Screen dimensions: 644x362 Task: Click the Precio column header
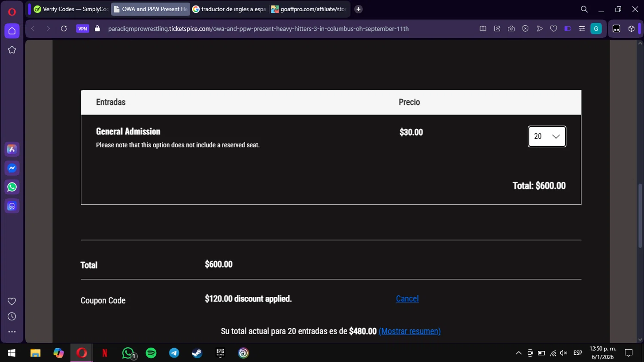pos(409,102)
